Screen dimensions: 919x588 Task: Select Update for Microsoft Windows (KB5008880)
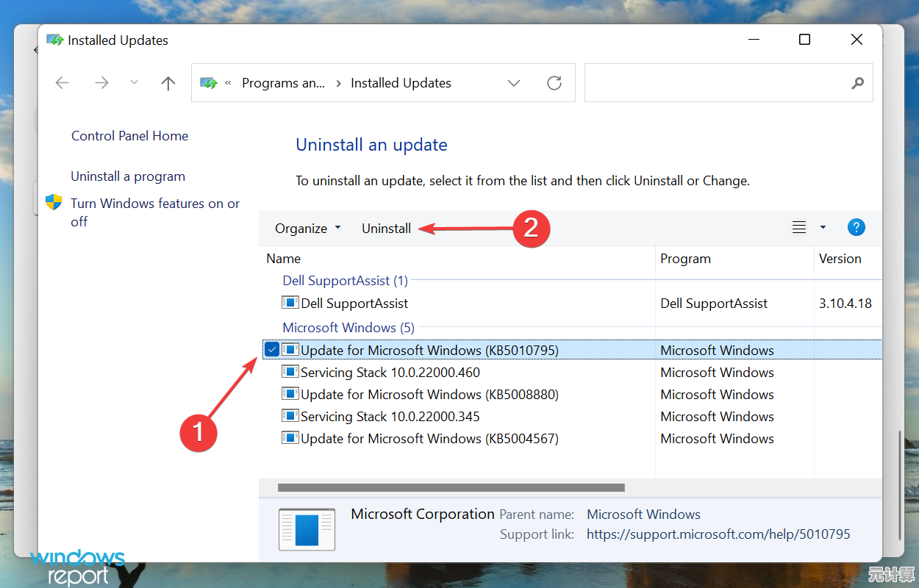click(x=429, y=395)
